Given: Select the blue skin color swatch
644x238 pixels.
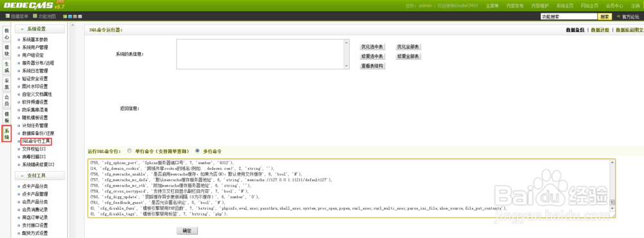Looking at the screenshot, I should [70, 17].
